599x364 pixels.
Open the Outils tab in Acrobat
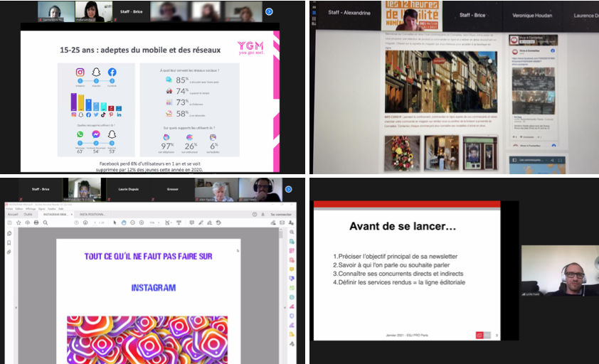(28, 214)
